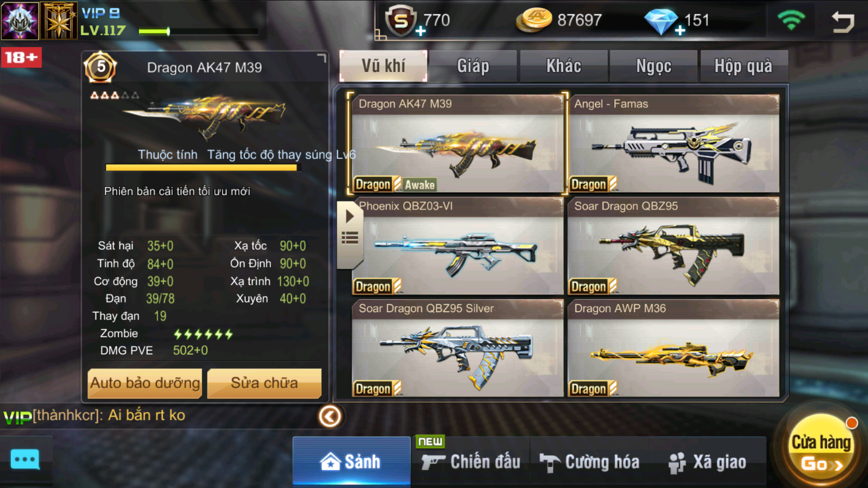
Task: Open the player rank emblem avatar
Action: 19,21
